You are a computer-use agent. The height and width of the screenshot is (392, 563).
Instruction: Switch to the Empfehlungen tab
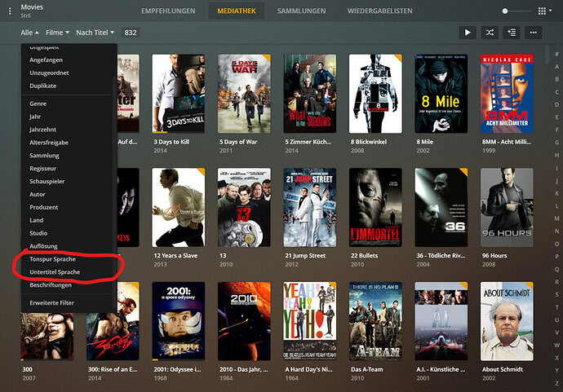point(168,11)
